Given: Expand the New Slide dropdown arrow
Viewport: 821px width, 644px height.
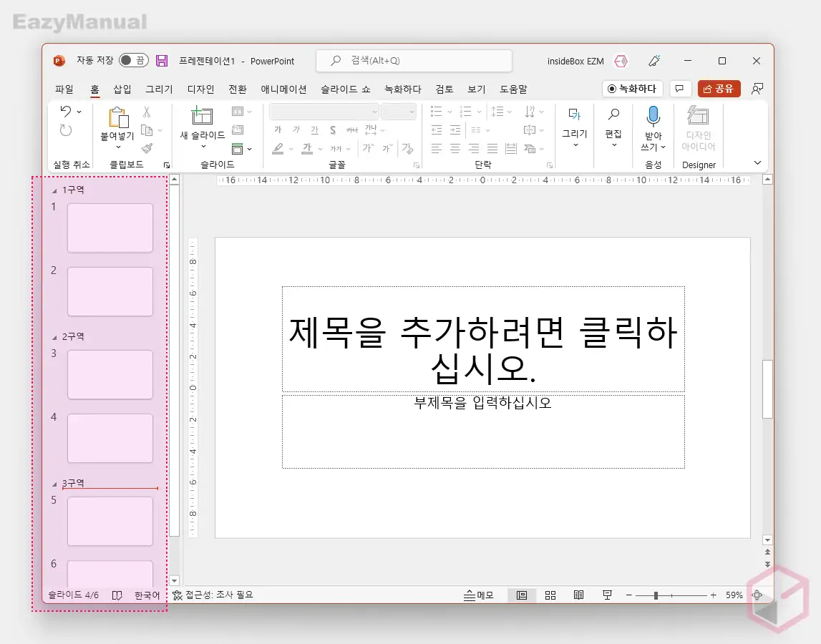Looking at the screenshot, I should pos(203,147).
